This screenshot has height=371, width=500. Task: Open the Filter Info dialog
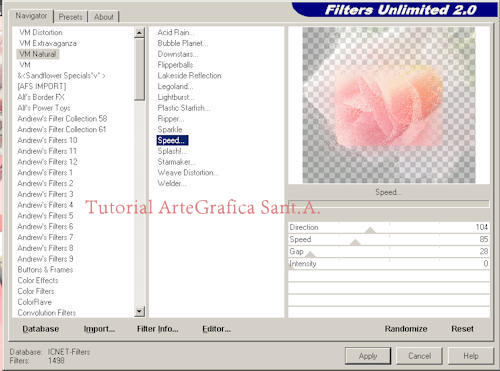pyautogui.click(x=157, y=329)
